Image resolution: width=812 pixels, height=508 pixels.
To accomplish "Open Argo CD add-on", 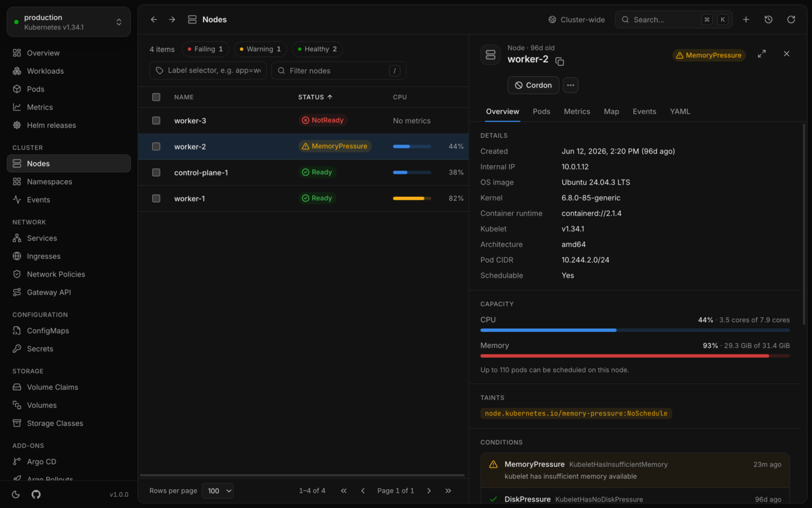I will (69, 462).
